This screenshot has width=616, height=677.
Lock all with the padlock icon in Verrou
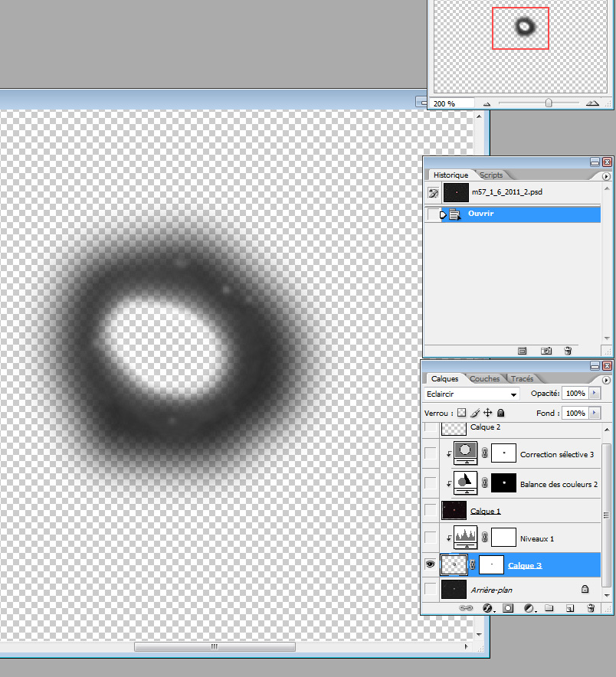pyautogui.click(x=500, y=413)
